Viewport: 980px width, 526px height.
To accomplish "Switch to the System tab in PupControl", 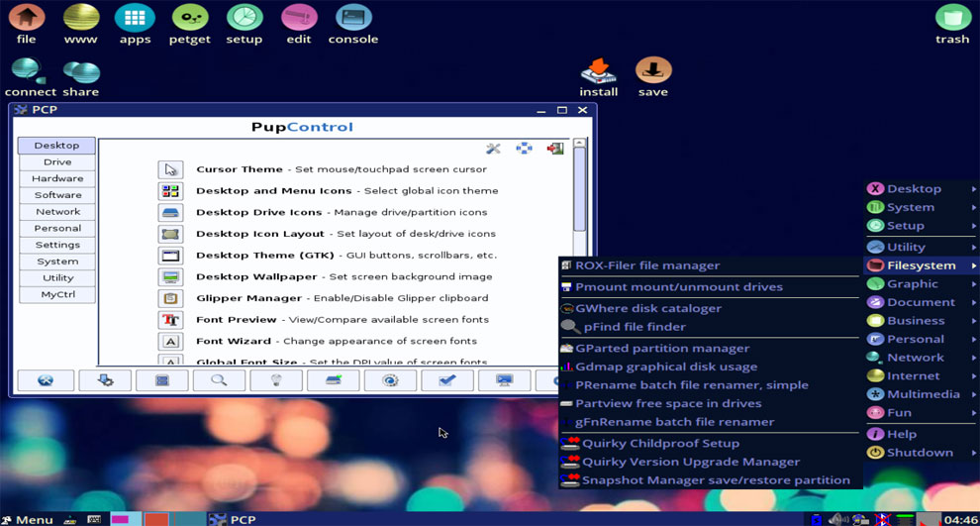I will 56,262.
